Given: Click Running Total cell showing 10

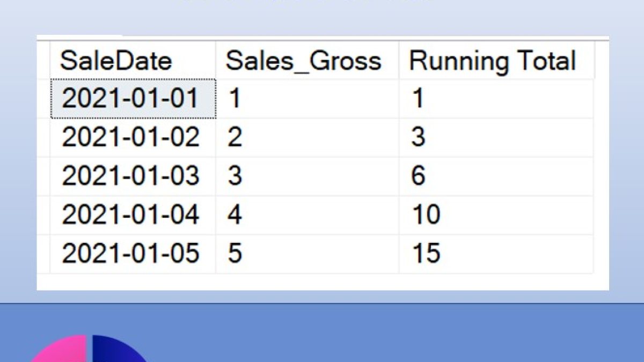Looking at the screenshot, I should [496, 215].
